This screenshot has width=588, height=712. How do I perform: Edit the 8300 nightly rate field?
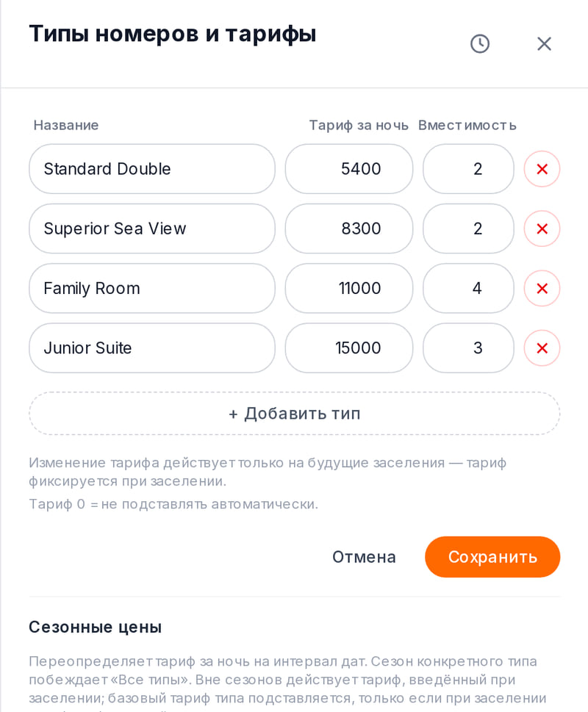(349, 229)
